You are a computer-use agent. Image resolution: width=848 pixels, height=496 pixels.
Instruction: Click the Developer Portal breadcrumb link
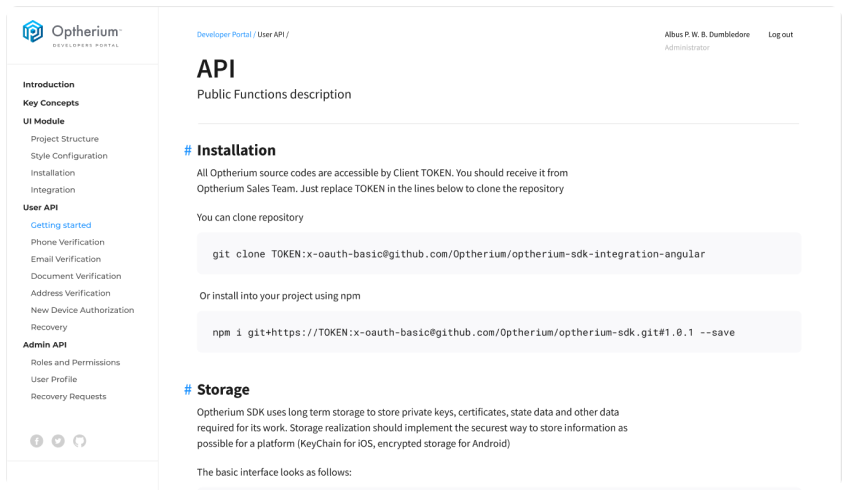[225, 35]
